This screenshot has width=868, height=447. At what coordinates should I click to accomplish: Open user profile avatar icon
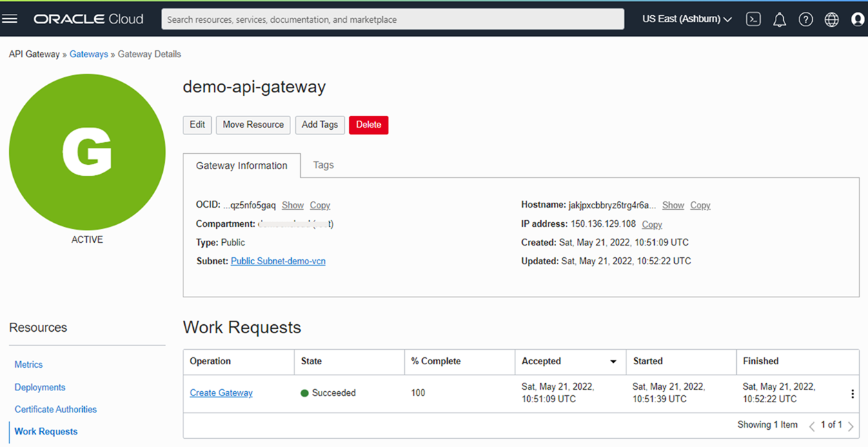click(858, 19)
